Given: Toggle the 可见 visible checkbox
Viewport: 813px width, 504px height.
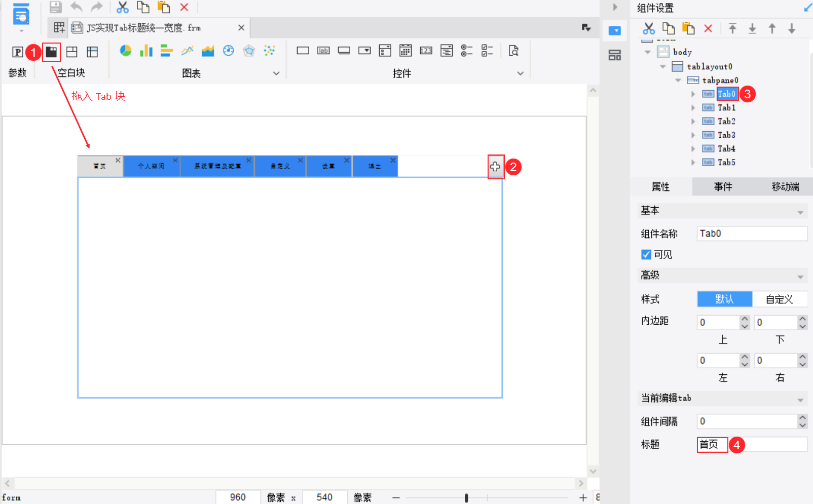Looking at the screenshot, I should pos(646,254).
